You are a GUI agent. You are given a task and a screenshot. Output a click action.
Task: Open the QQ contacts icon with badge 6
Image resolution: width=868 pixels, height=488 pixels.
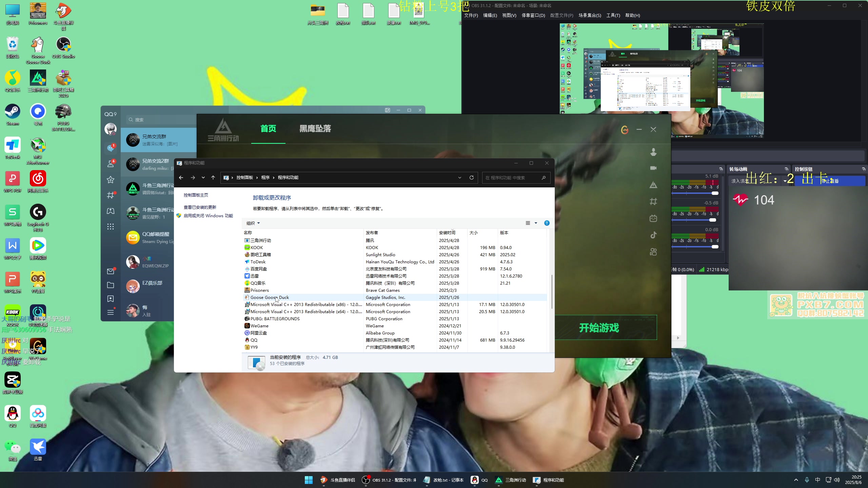[111, 164]
